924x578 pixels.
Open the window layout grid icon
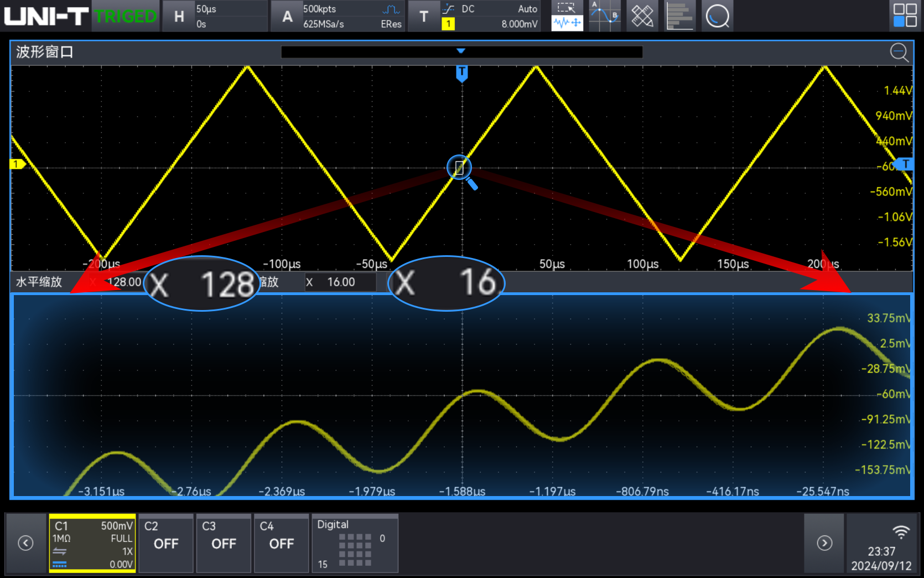pyautogui.click(x=905, y=15)
